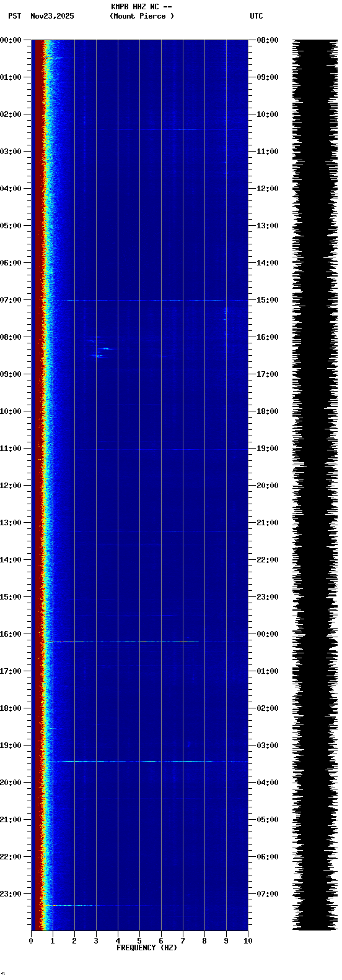The image size is (342, 980).
Task: Click the 20:00 UTC time label
Action: 268,486
